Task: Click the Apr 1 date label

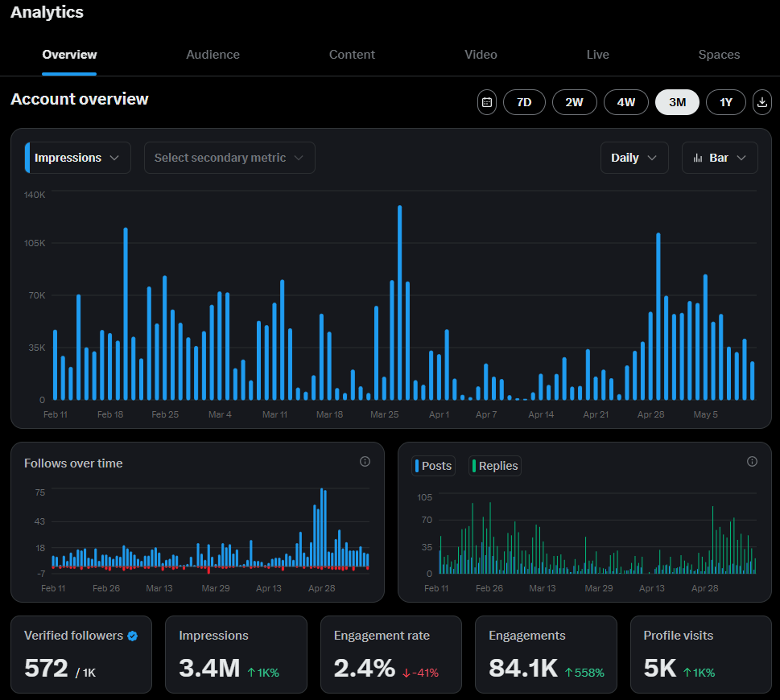Action: [x=440, y=414]
